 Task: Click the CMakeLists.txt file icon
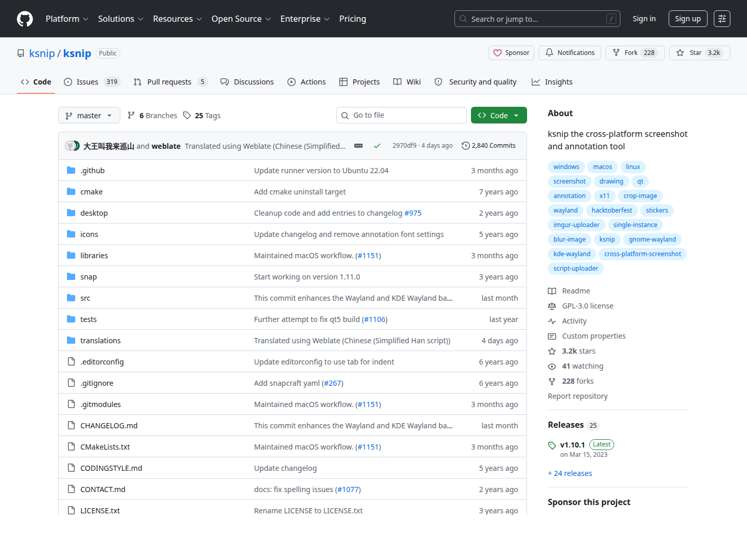coord(71,446)
